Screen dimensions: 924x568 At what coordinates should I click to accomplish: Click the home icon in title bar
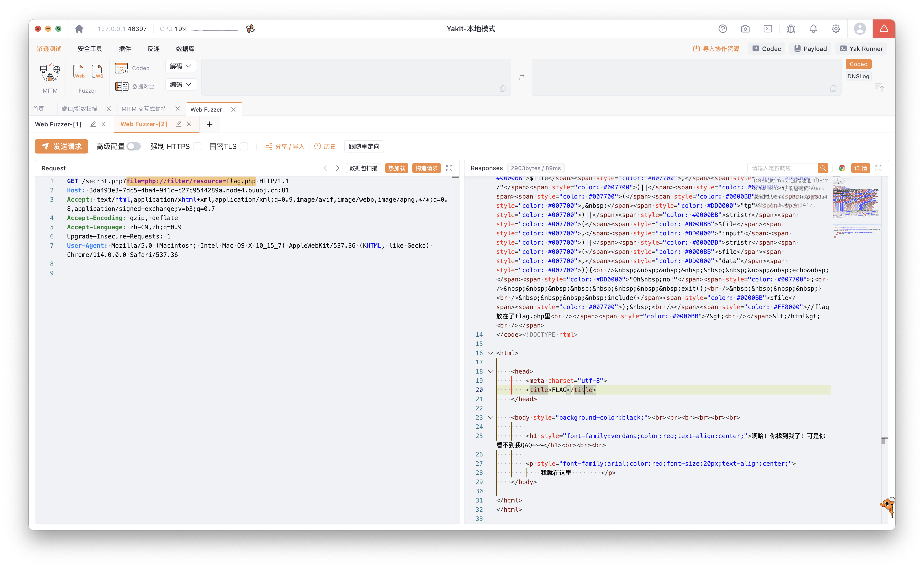coord(79,29)
